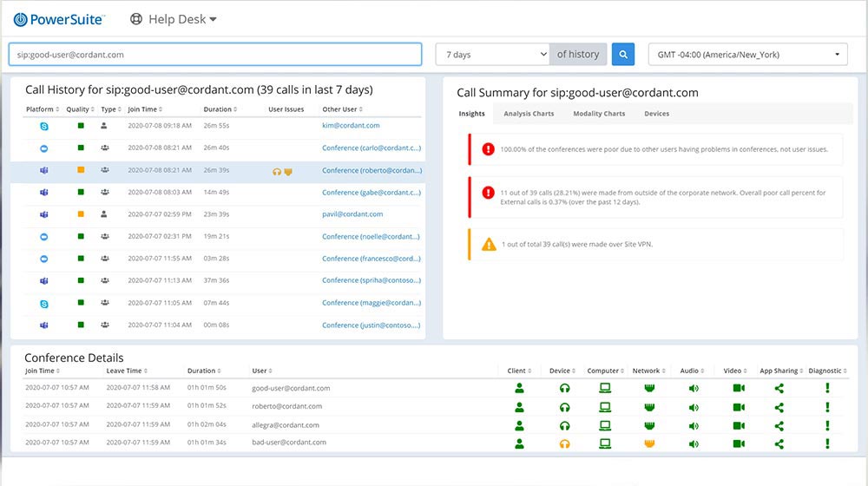Click orange headset icon in bad-user row
This screenshot has height=486, width=868.
[x=564, y=443]
